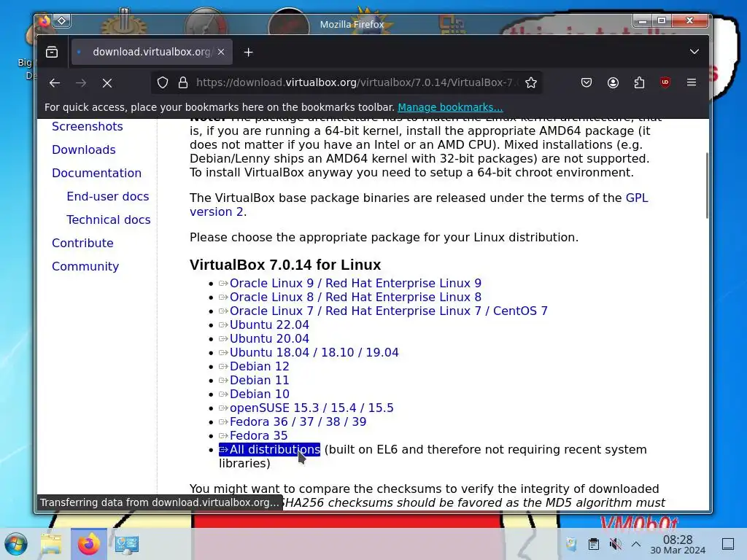Click the page vertical scrollbar thumb
This screenshot has height=560, width=747.
(x=706, y=186)
